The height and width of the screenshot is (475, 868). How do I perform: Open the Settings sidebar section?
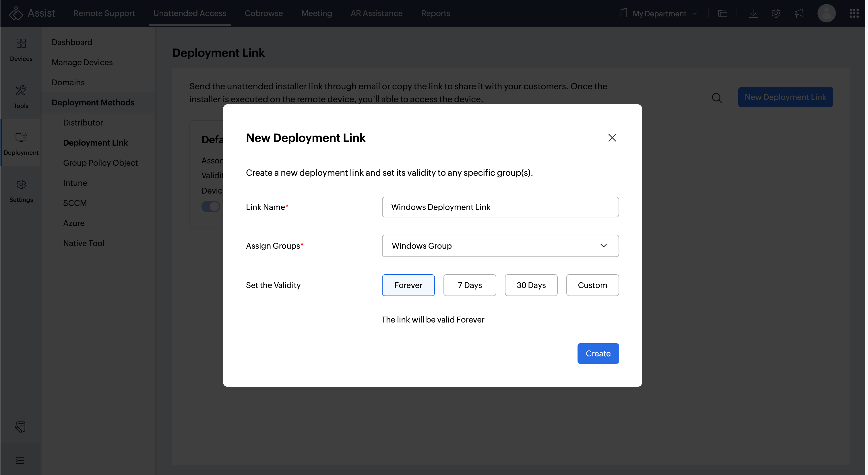coord(21,190)
